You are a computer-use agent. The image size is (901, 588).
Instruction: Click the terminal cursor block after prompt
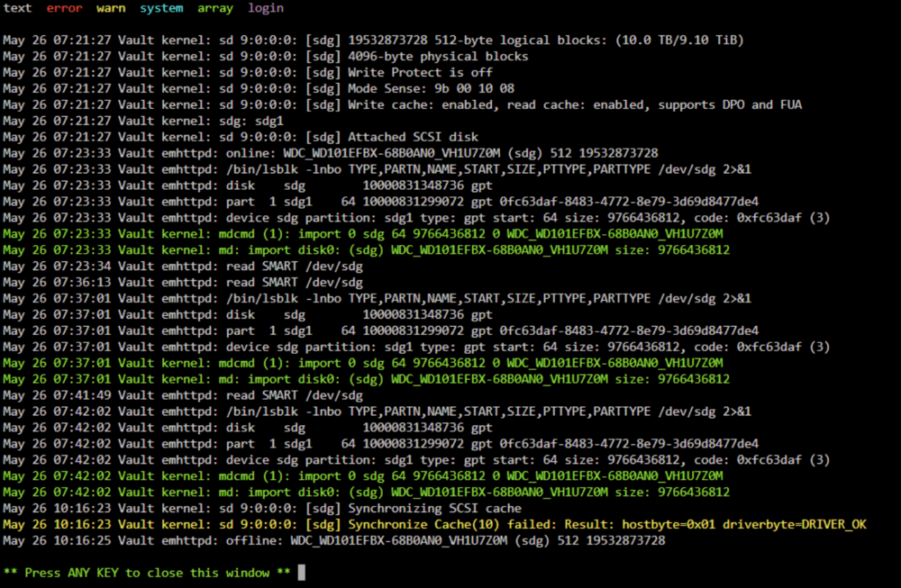click(x=302, y=573)
